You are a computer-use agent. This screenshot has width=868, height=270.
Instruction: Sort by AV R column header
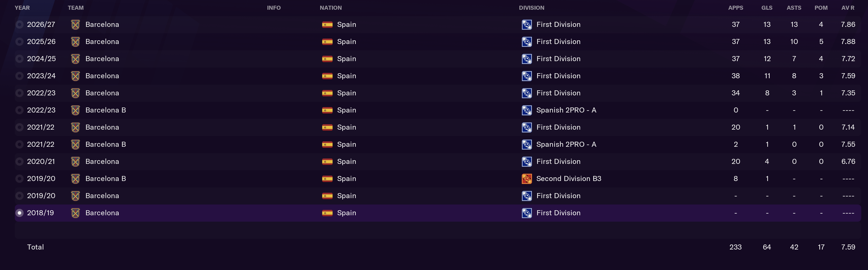[x=848, y=8]
